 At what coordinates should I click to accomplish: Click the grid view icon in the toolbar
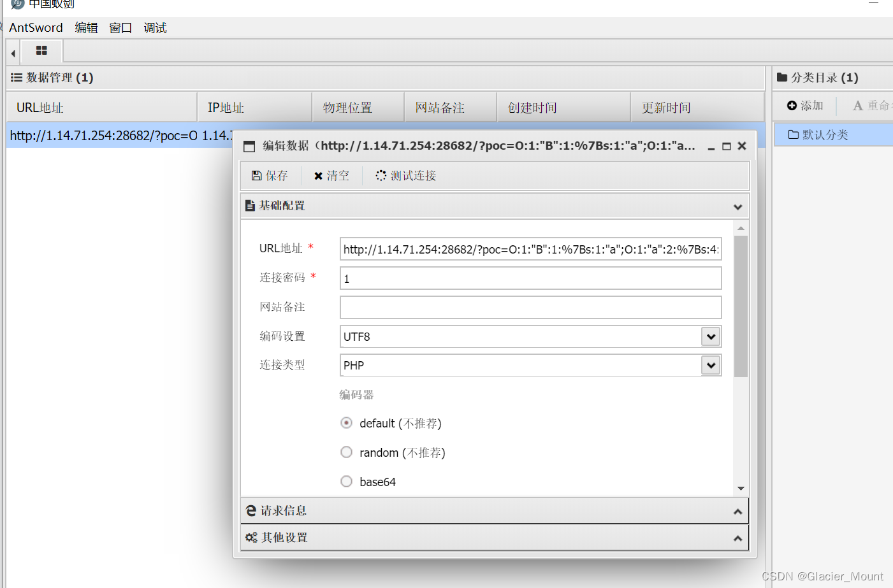tap(41, 50)
